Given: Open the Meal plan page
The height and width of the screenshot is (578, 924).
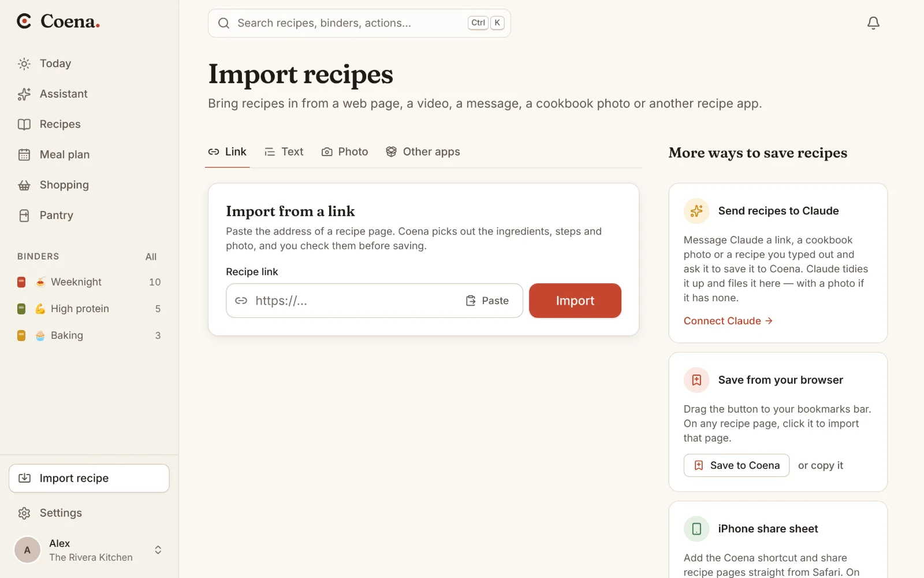Looking at the screenshot, I should point(89,154).
